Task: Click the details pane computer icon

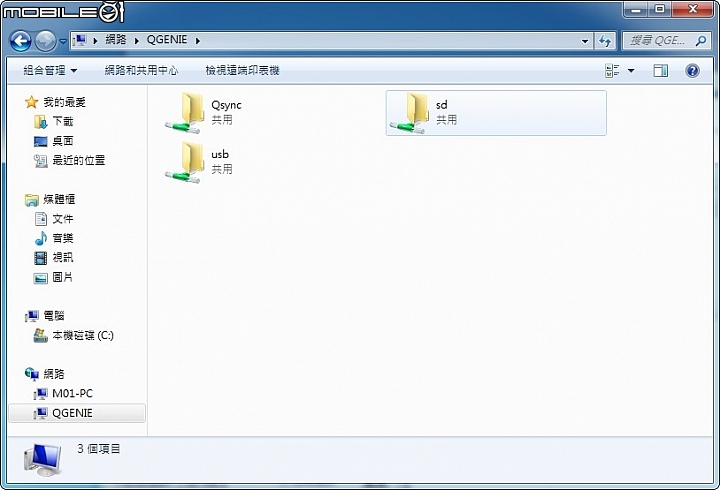Action: (x=42, y=460)
